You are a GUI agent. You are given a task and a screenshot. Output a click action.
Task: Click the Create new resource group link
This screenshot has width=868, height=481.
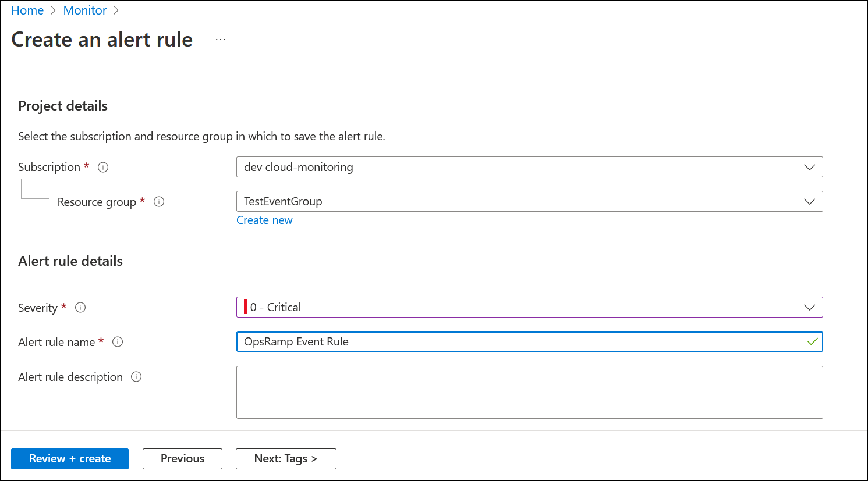click(x=264, y=220)
